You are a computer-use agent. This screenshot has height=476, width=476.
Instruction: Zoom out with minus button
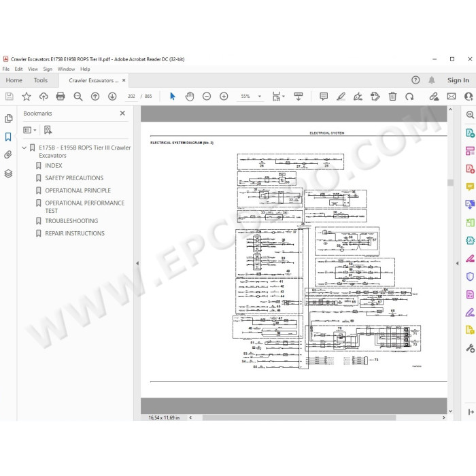[x=207, y=97]
